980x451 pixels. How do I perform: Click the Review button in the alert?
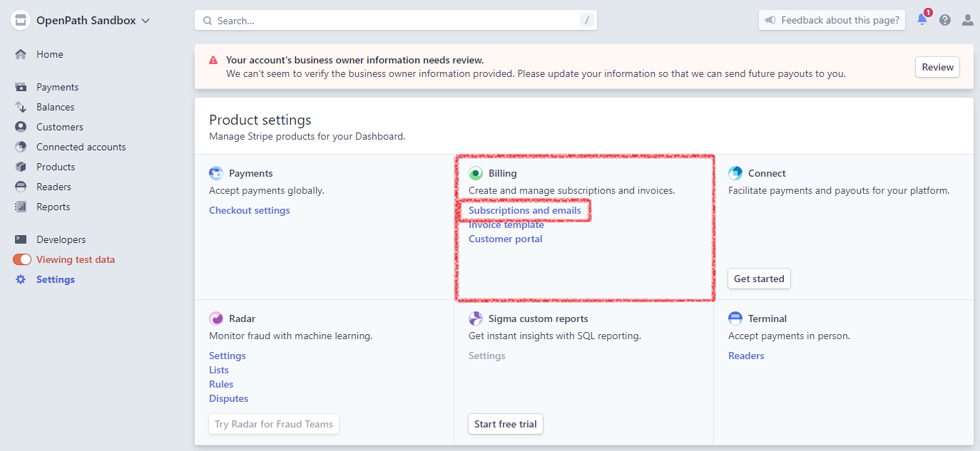[x=937, y=67]
